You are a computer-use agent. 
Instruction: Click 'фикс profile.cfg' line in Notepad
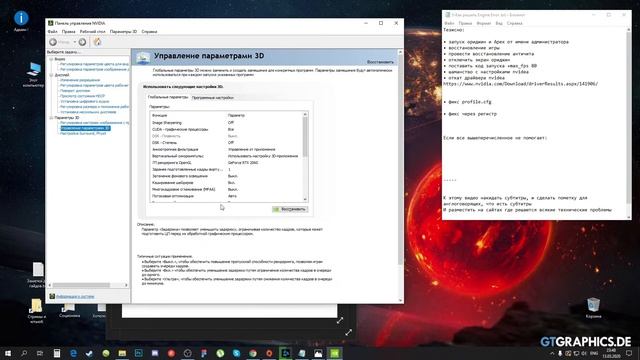pyautogui.click(x=469, y=102)
